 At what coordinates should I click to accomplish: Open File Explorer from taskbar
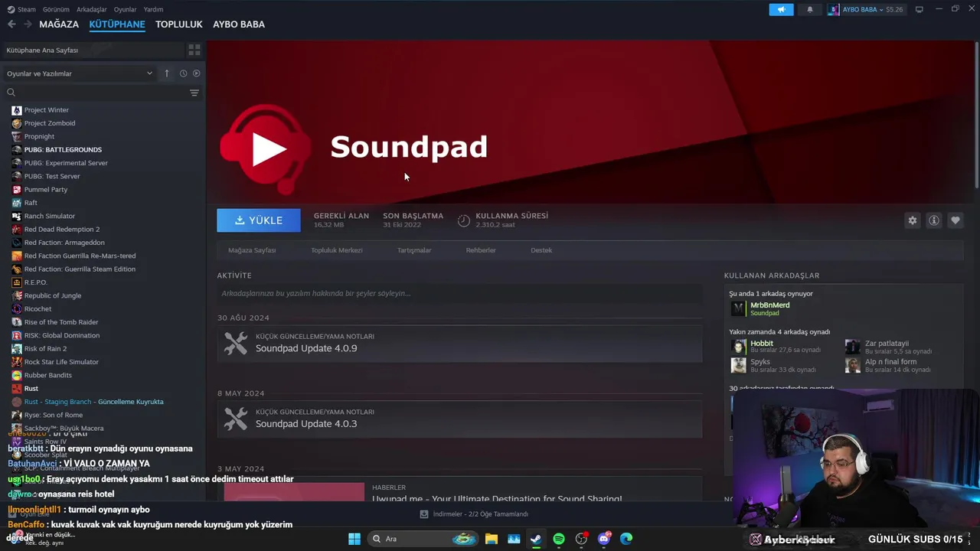(x=491, y=539)
